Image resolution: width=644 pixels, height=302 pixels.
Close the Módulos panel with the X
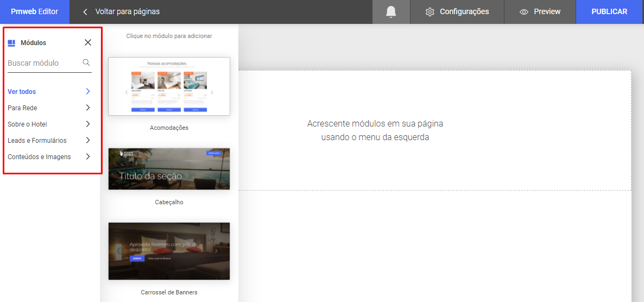click(x=88, y=42)
